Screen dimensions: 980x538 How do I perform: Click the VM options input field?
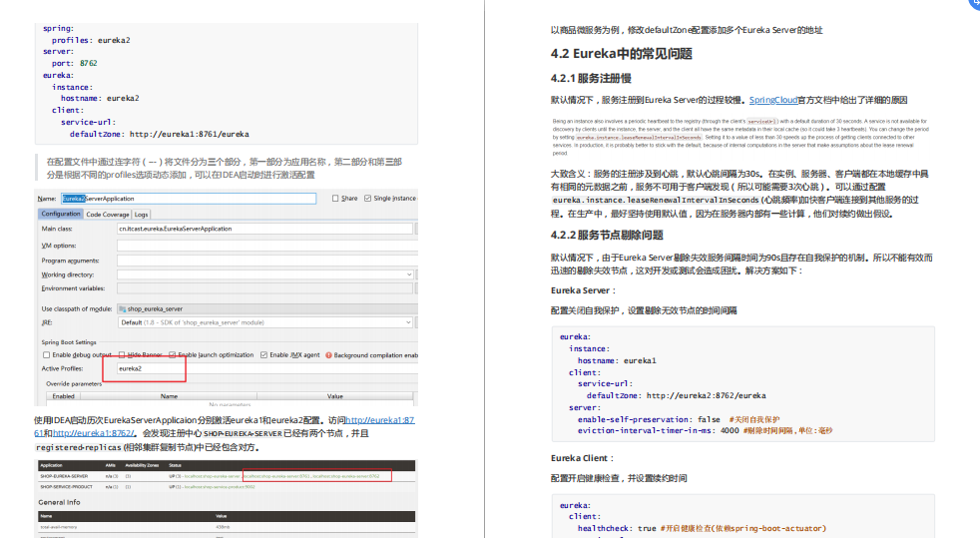point(266,246)
